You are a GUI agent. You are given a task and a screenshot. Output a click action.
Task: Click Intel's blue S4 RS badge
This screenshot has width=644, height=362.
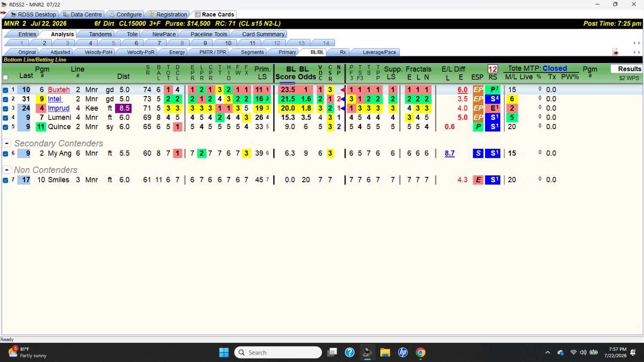[x=493, y=99]
